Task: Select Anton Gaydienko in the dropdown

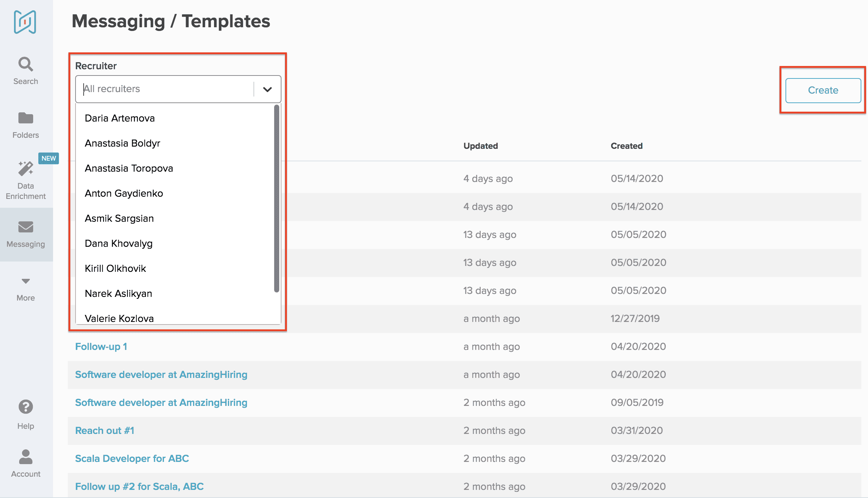Action: (x=124, y=193)
